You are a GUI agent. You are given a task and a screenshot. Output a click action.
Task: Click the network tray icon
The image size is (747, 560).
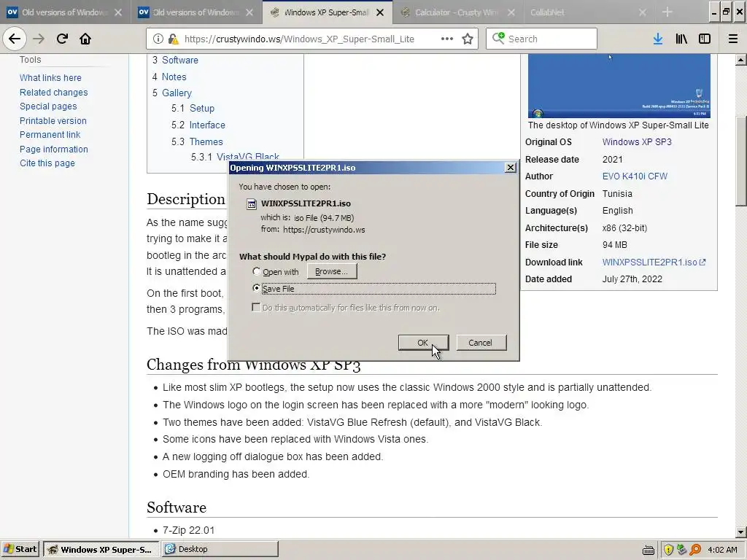pos(682,550)
